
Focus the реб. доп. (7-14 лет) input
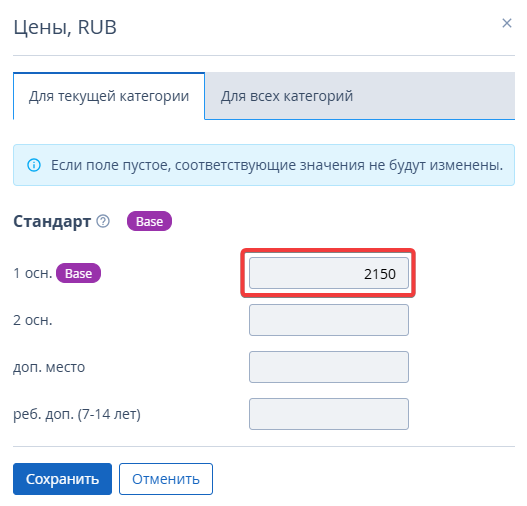(x=329, y=414)
